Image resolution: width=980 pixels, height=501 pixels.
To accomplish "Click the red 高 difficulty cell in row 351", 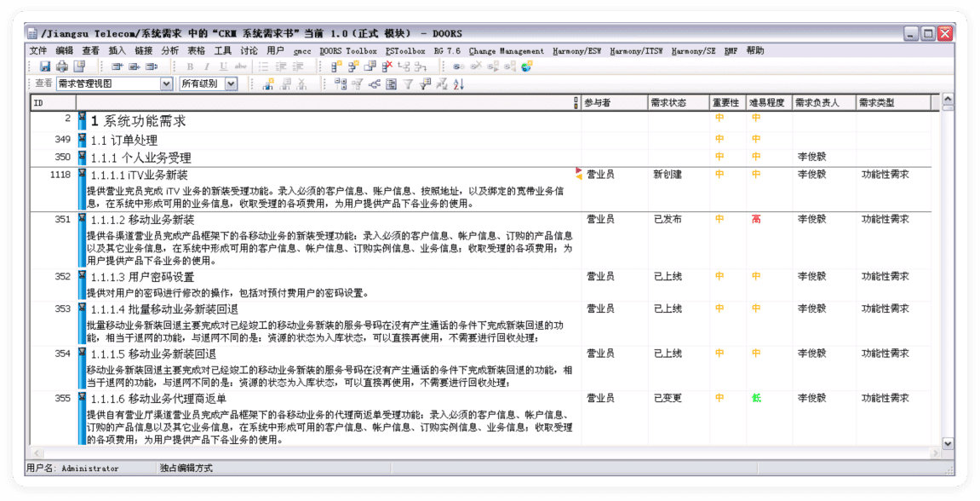I will tap(756, 219).
